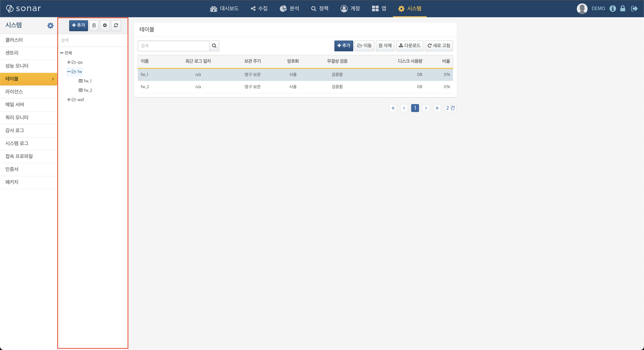Select the fw_2 row in table
The width and height of the screenshot is (644, 350).
[x=295, y=87]
